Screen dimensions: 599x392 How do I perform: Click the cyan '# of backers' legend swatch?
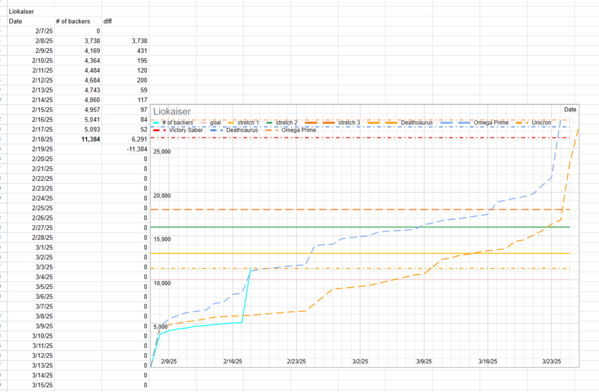pos(156,123)
